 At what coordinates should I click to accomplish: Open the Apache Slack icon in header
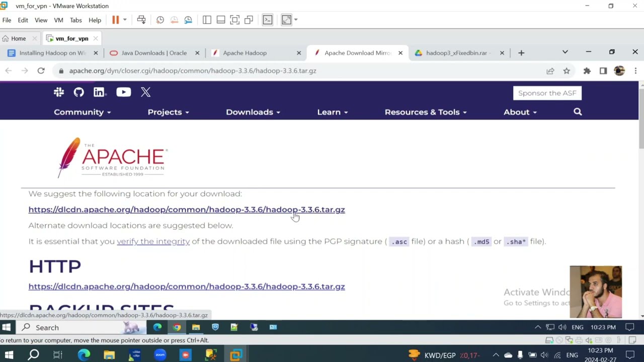[59, 92]
